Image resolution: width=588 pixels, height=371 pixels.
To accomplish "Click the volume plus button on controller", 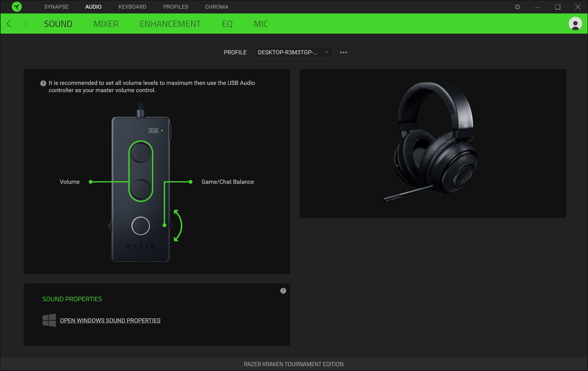I will 141,153.
